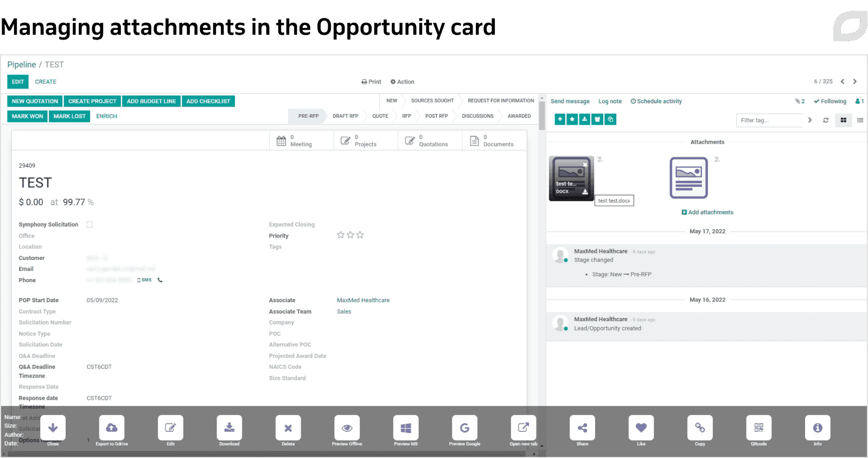Refresh the attachments list
This screenshot has height=458, width=868.
coord(826,120)
